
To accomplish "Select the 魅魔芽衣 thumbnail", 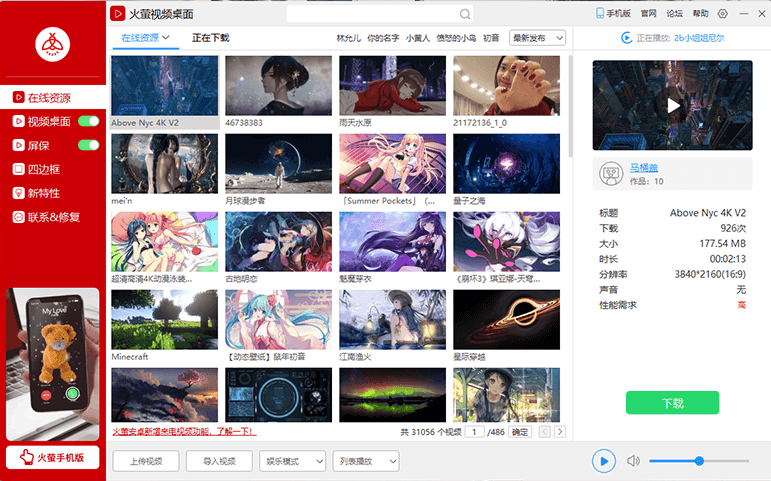I will (x=392, y=241).
